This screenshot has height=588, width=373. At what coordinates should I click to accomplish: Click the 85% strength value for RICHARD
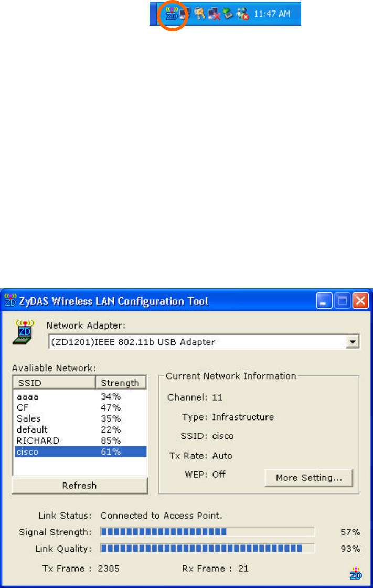[x=111, y=440]
